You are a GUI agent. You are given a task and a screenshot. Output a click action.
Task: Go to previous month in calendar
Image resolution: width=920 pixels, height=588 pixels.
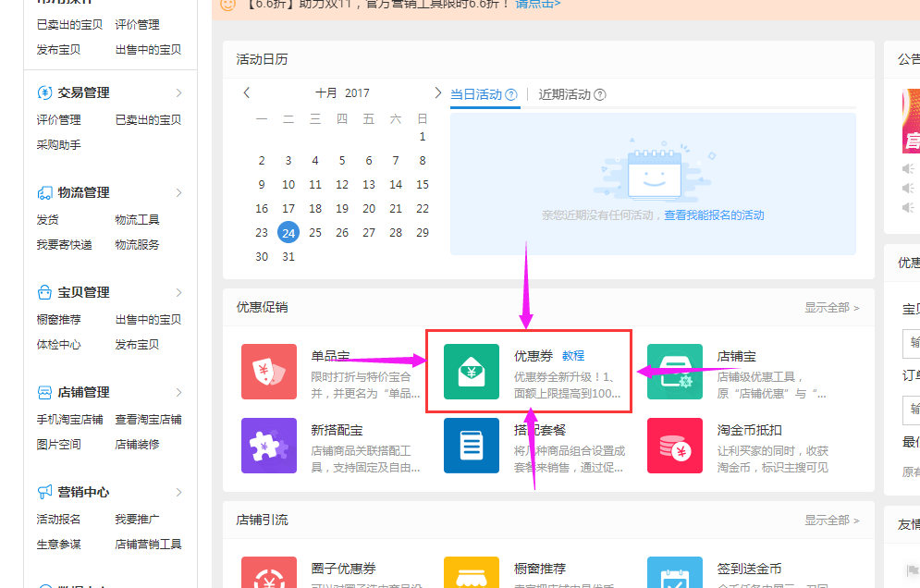[x=247, y=92]
